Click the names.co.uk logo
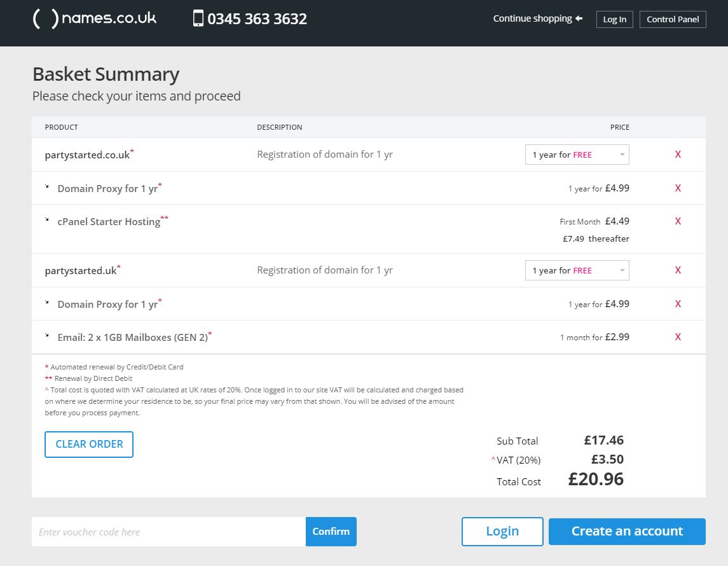The width and height of the screenshot is (728, 566). click(x=94, y=18)
